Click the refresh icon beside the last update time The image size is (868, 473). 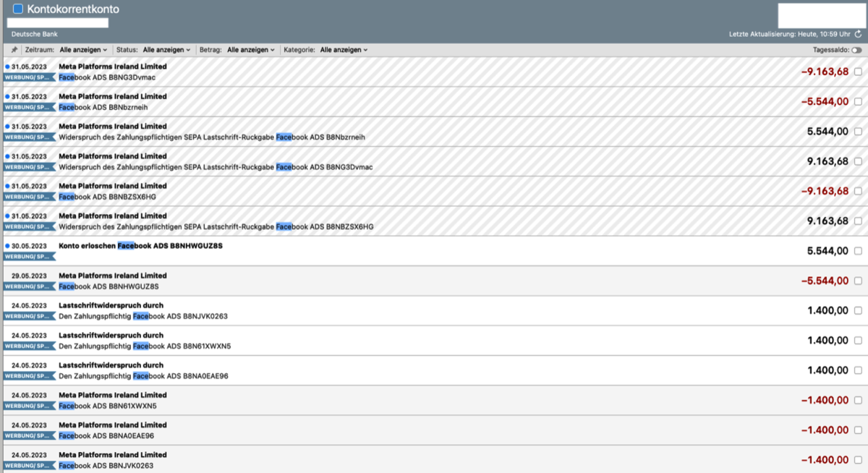tap(858, 34)
